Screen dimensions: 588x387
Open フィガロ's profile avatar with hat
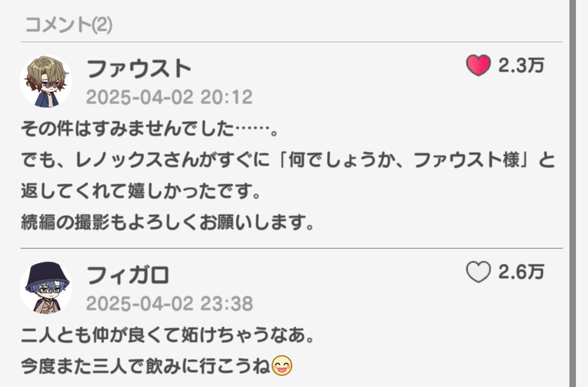coord(46,287)
